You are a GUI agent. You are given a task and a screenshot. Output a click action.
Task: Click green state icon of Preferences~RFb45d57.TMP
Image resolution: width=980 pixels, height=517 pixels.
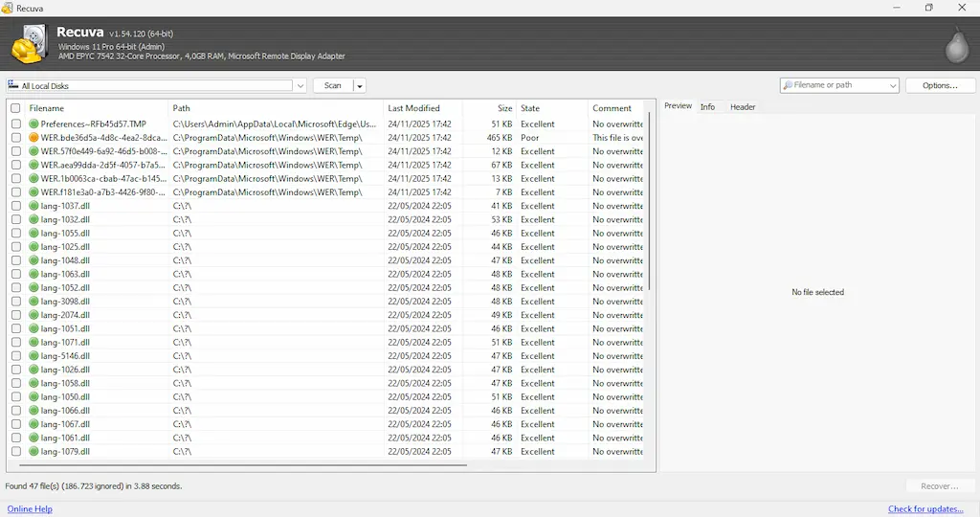(x=33, y=124)
